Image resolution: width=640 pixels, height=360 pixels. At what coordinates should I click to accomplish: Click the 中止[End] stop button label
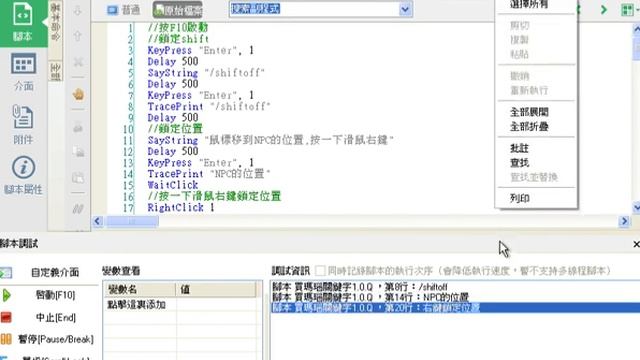[56, 317]
